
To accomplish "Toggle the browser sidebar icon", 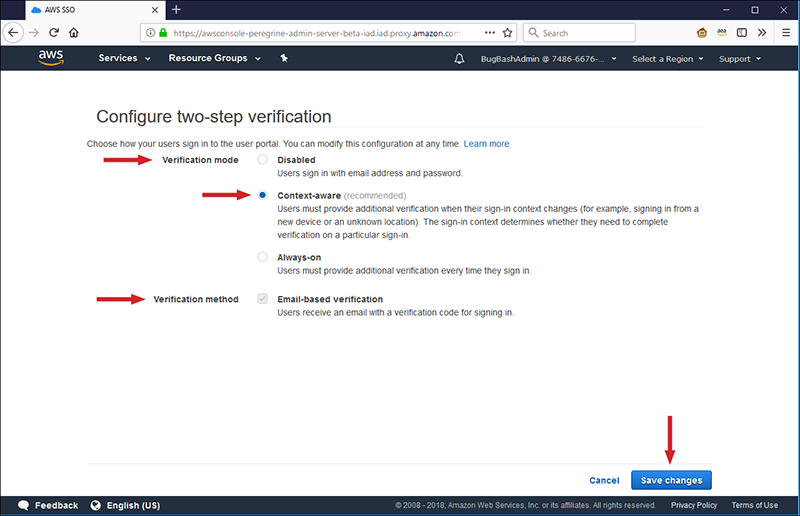I will [x=742, y=33].
